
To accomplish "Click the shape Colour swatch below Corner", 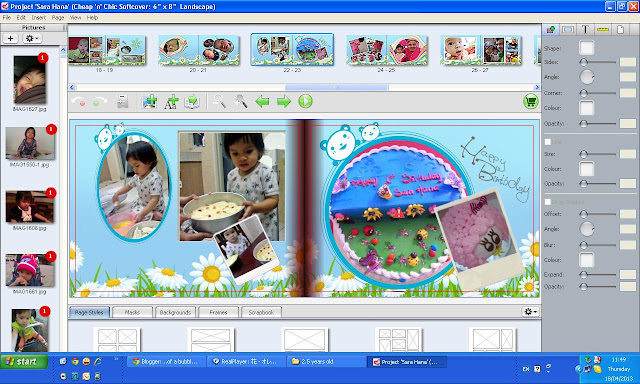I will tap(587, 108).
